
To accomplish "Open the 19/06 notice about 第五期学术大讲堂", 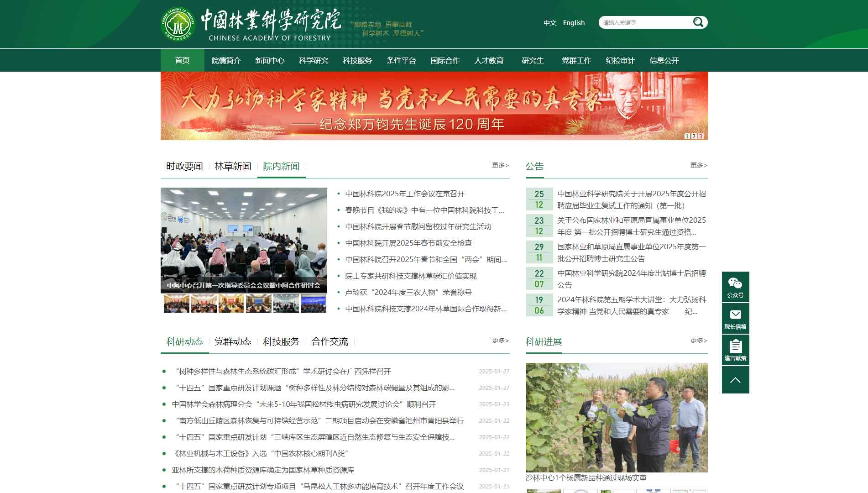I will (x=632, y=305).
